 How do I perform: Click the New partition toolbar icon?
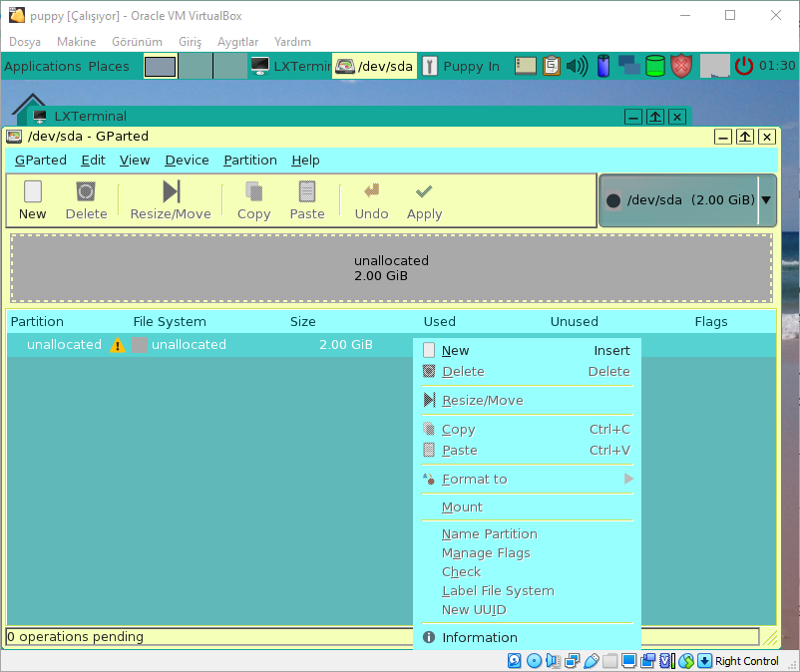coord(33,192)
